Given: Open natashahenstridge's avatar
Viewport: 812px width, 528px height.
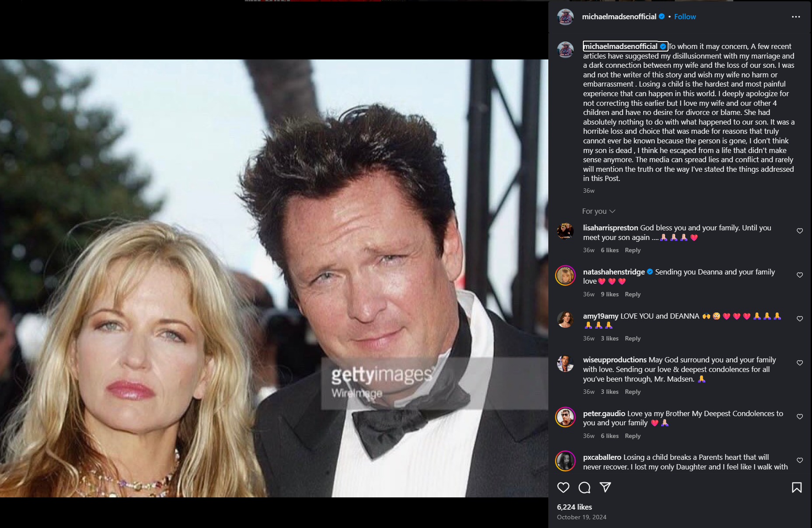Looking at the screenshot, I should (x=565, y=275).
